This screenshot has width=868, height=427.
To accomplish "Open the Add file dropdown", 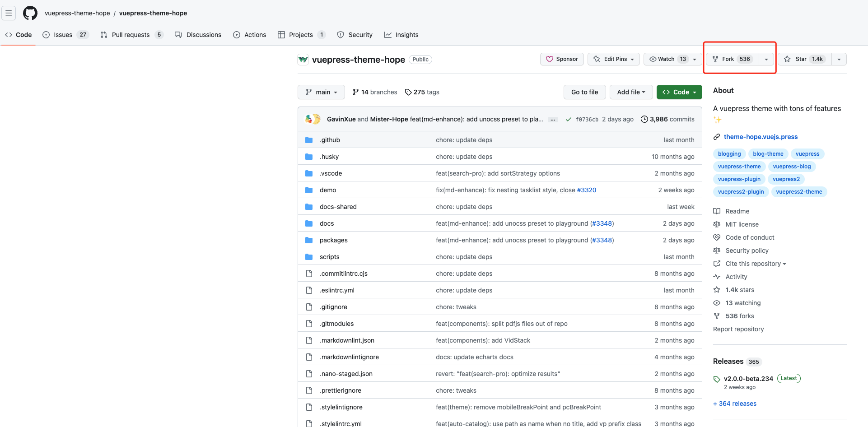I will 631,92.
